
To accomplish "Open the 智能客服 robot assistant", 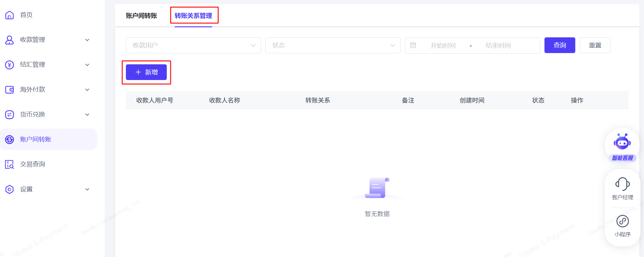I will pyautogui.click(x=622, y=142).
